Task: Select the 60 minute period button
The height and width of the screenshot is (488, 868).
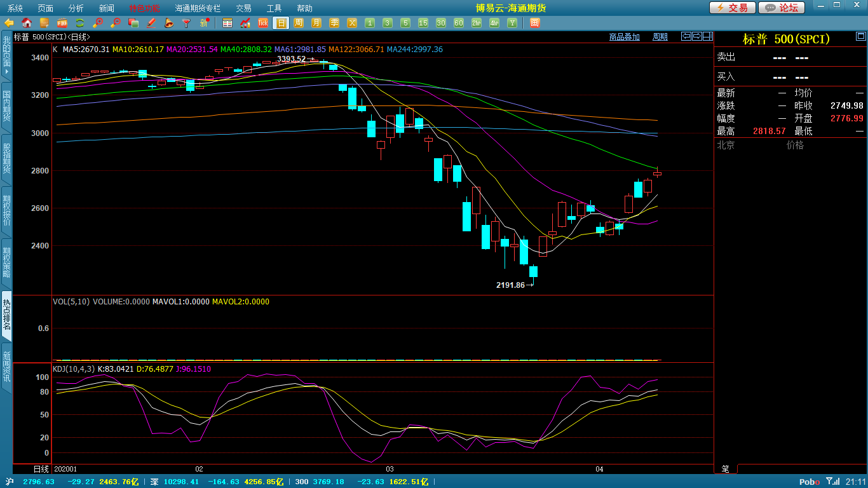Action: click(x=459, y=23)
